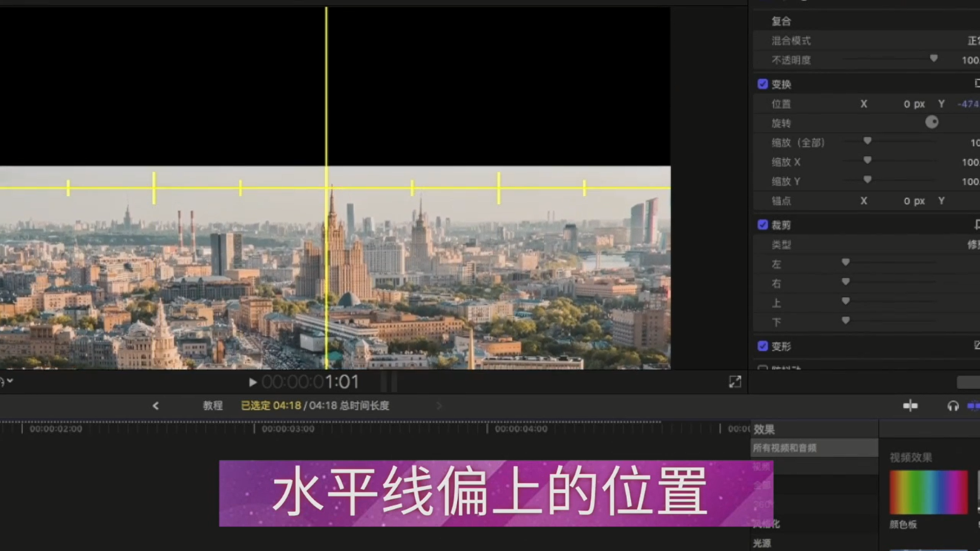
Task: Open the 混合模式 blend mode dropdown
Action: tap(970, 41)
